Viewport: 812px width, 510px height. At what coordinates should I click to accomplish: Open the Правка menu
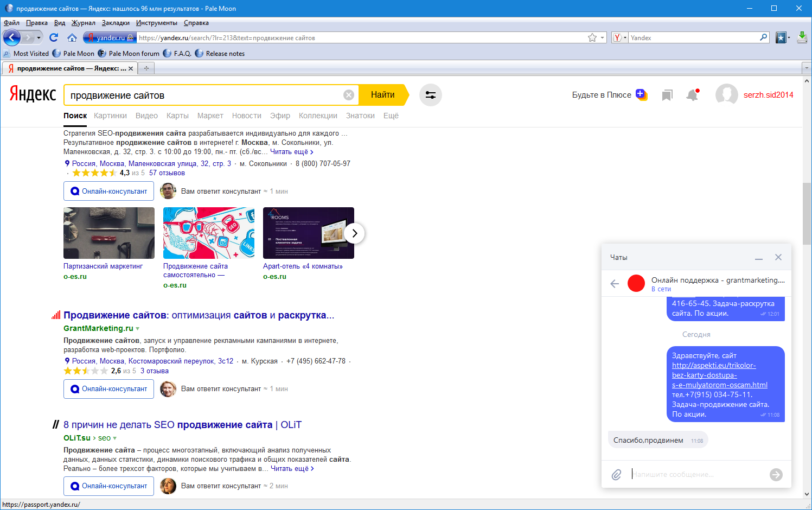(x=37, y=23)
